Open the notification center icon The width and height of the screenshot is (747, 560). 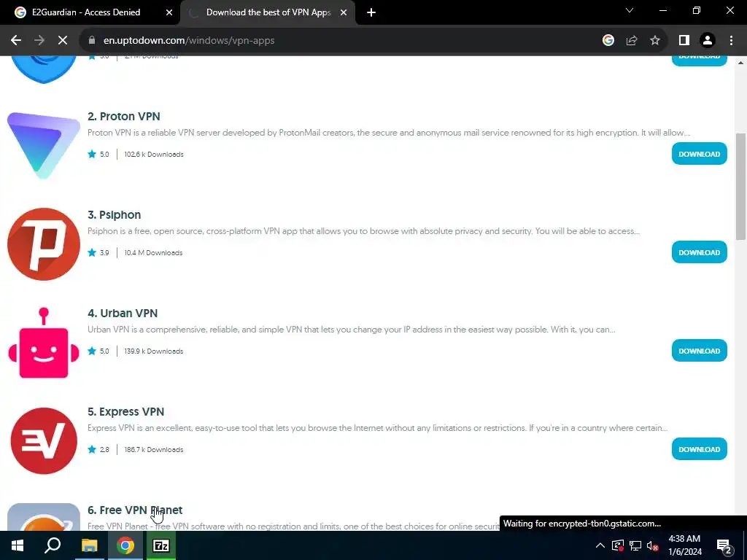click(x=724, y=545)
